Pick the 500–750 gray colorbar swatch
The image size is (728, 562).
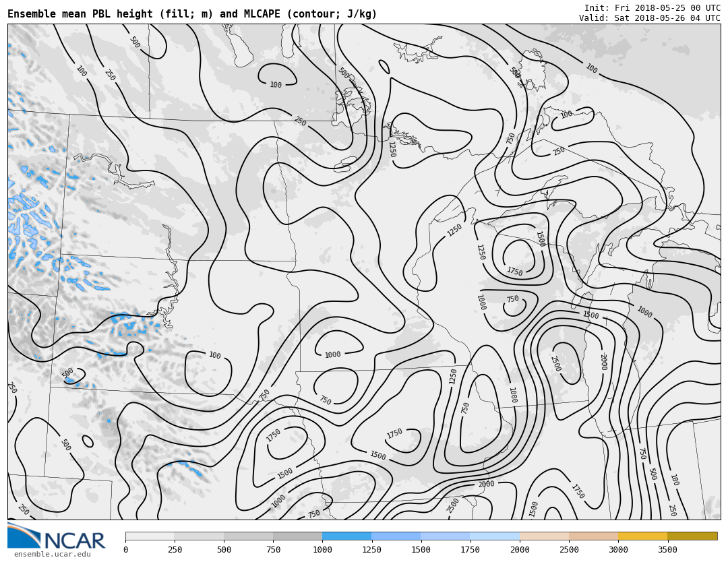tap(248, 536)
